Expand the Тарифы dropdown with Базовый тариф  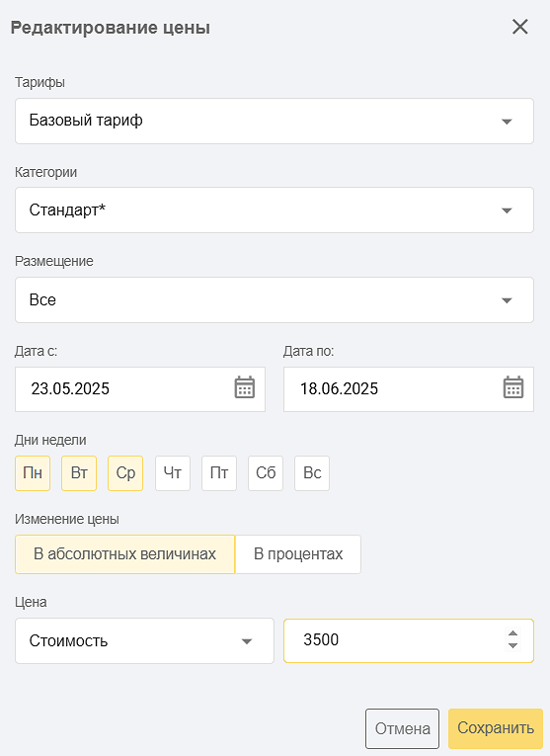pyautogui.click(x=275, y=121)
